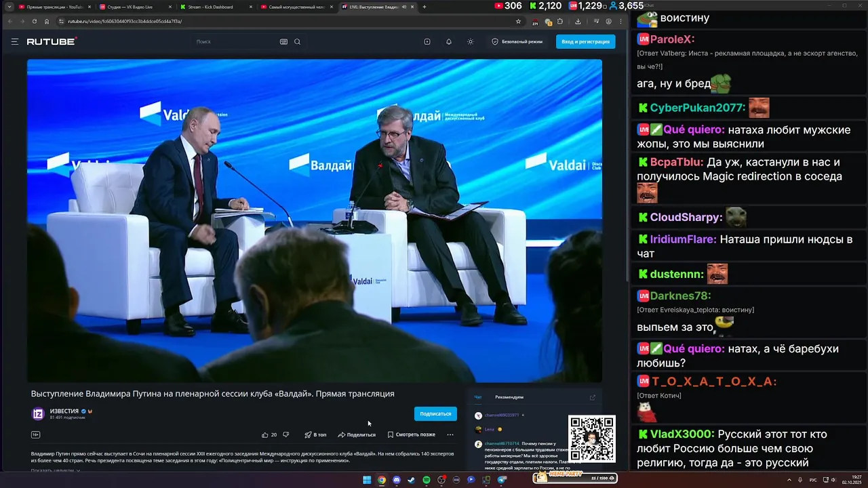The width and height of the screenshot is (868, 488).
Task: Open the ИЗВЕСТИЯ channel avatar
Action: click(39, 413)
